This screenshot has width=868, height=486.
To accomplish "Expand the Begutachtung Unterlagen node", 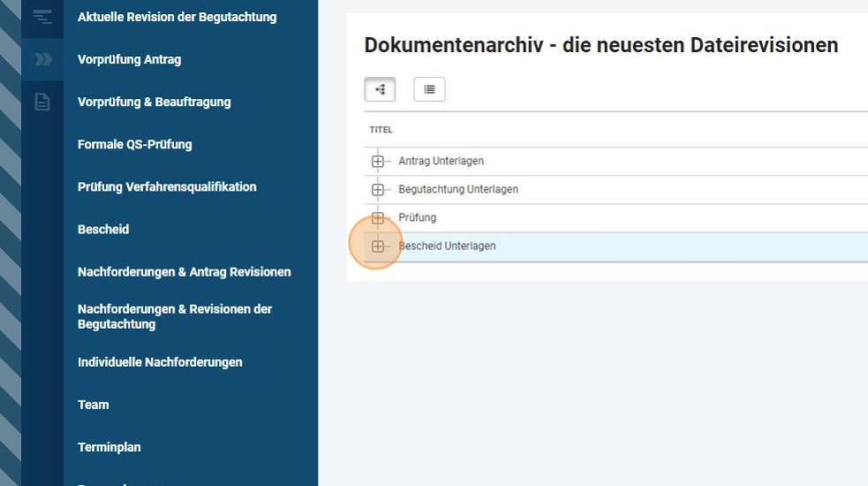I will click(378, 190).
